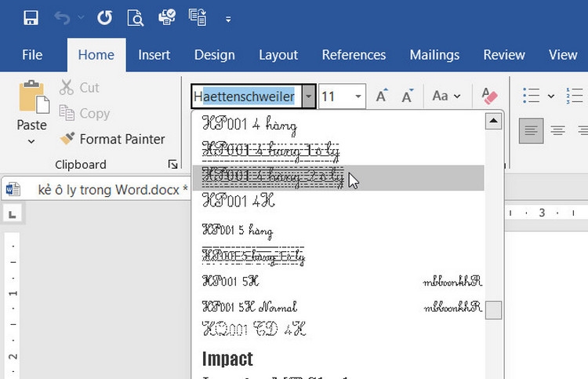Click the Numbering list icon
This screenshot has height=379, width=588.
(575, 96)
